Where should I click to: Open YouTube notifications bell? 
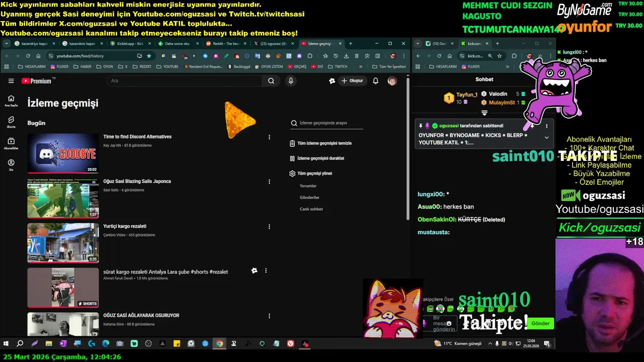(375, 81)
